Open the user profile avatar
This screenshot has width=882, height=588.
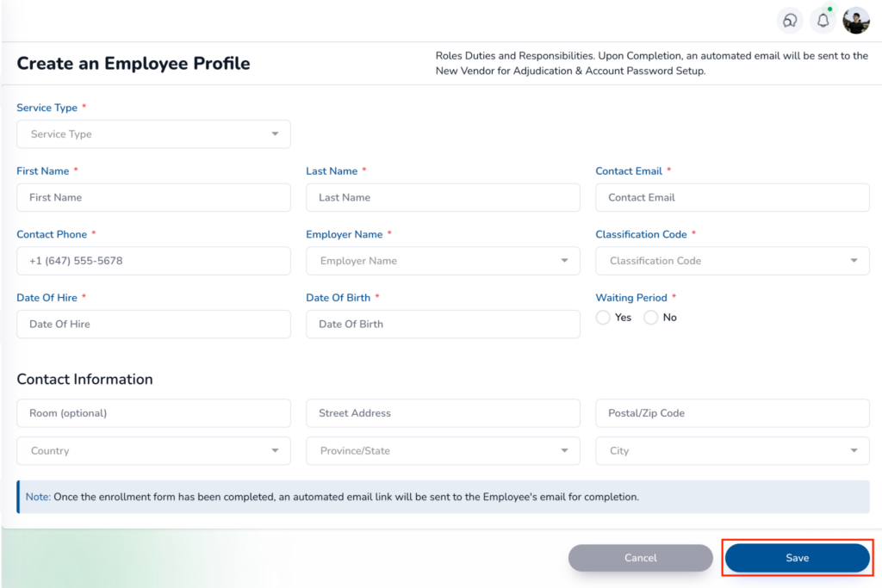856,21
